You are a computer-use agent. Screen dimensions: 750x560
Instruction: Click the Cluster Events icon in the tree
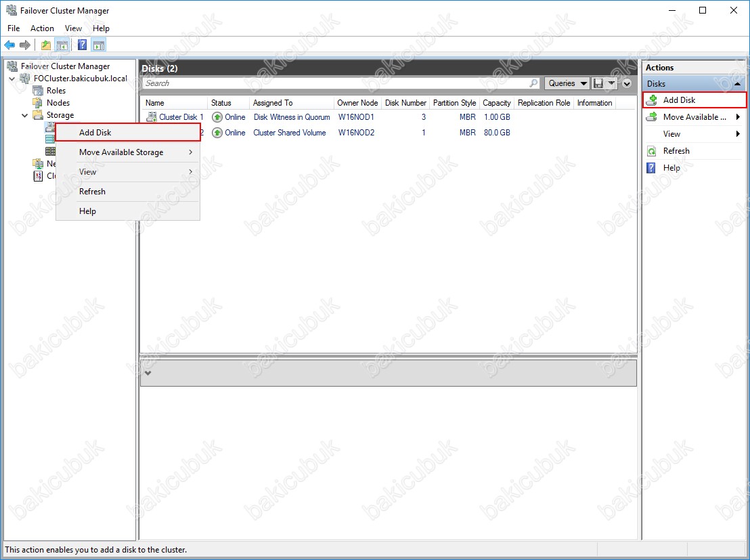pyautogui.click(x=38, y=176)
